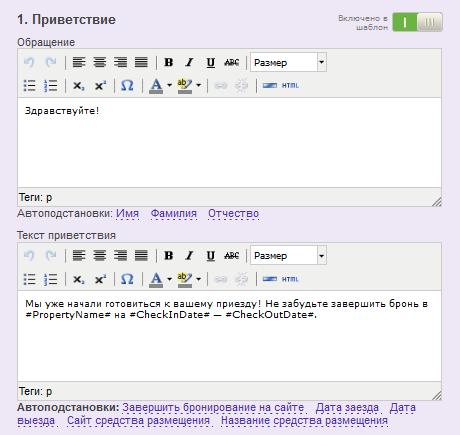Click resize handle of Текст приветствия editor

tap(436, 395)
